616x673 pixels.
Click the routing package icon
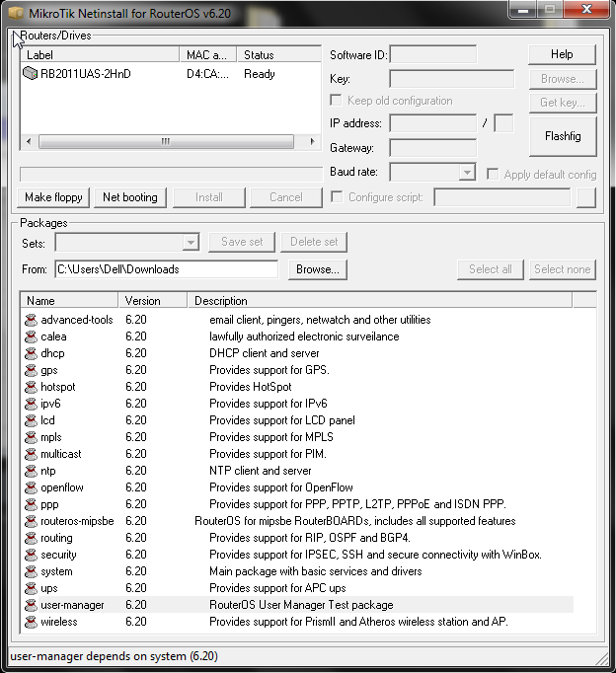coord(31,538)
